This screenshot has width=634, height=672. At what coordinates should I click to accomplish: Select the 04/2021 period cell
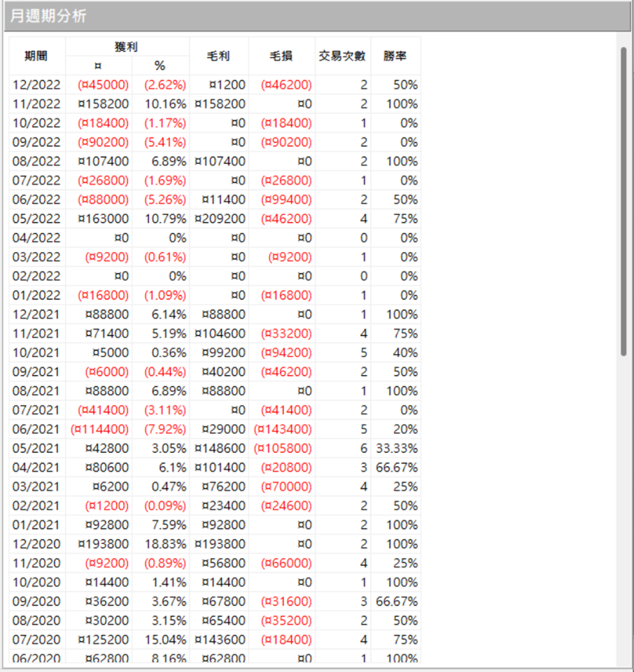point(37,468)
